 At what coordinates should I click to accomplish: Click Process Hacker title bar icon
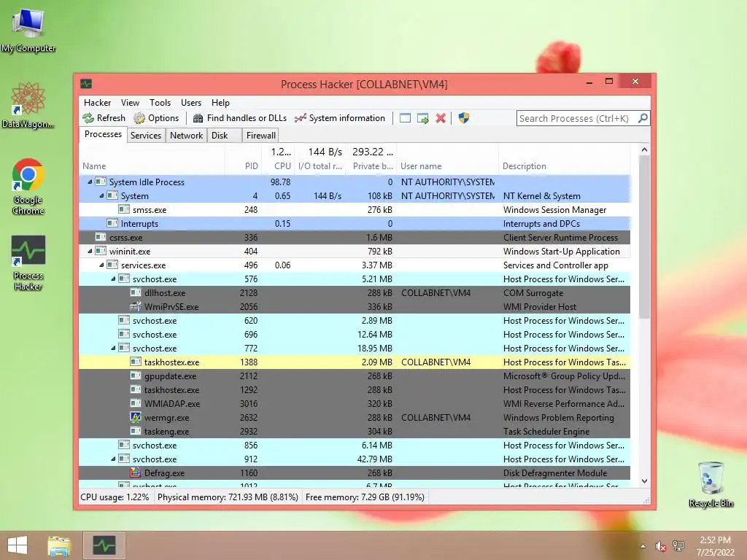coord(86,85)
